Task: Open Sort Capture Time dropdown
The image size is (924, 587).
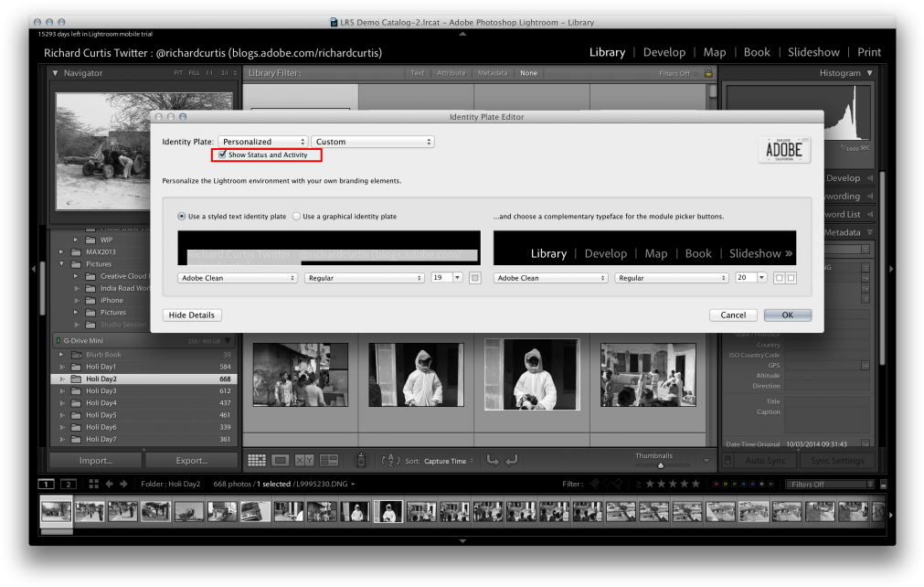Action: tap(449, 461)
